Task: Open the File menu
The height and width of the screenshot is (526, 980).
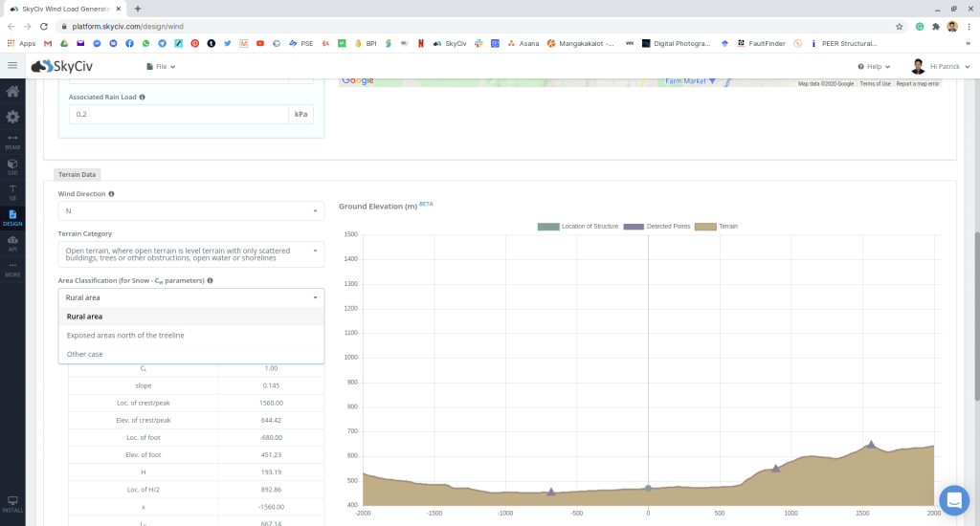Action: pyautogui.click(x=161, y=67)
